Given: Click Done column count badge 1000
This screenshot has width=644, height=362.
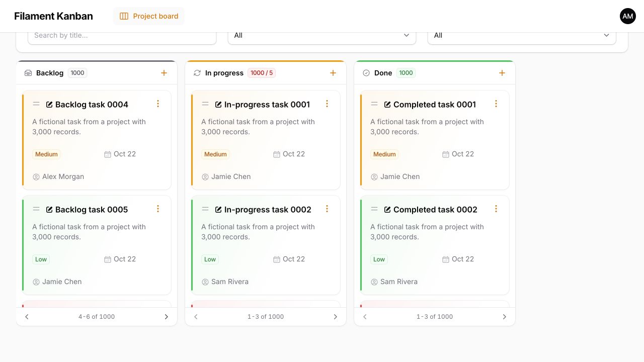Looking at the screenshot, I should tap(406, 73).
